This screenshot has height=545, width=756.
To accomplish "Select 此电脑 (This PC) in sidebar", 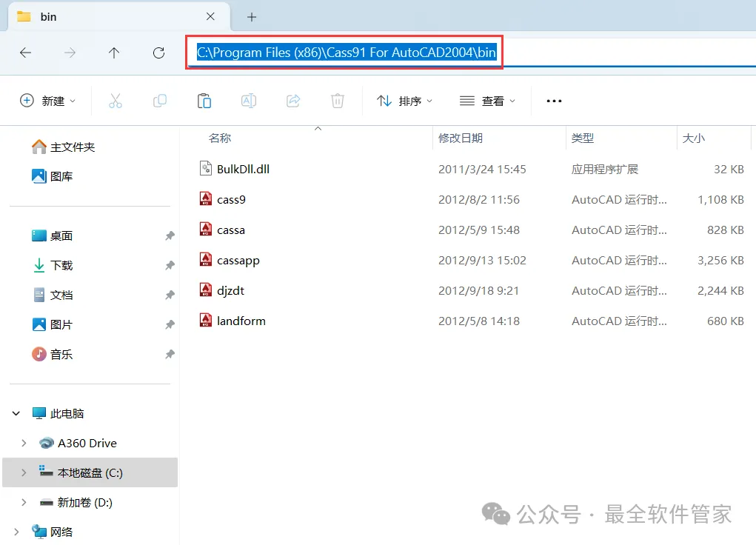I will point(58,413).
